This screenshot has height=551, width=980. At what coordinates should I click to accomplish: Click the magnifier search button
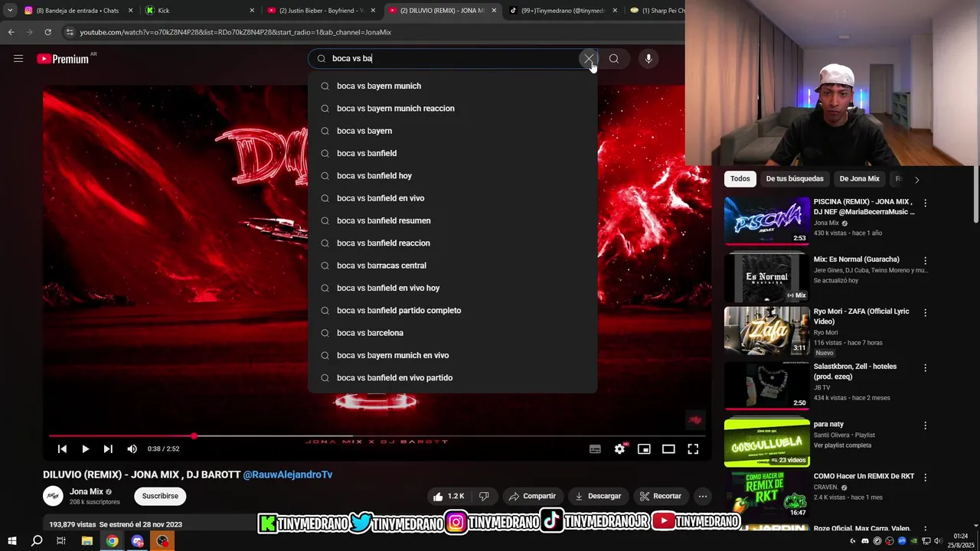614,59
